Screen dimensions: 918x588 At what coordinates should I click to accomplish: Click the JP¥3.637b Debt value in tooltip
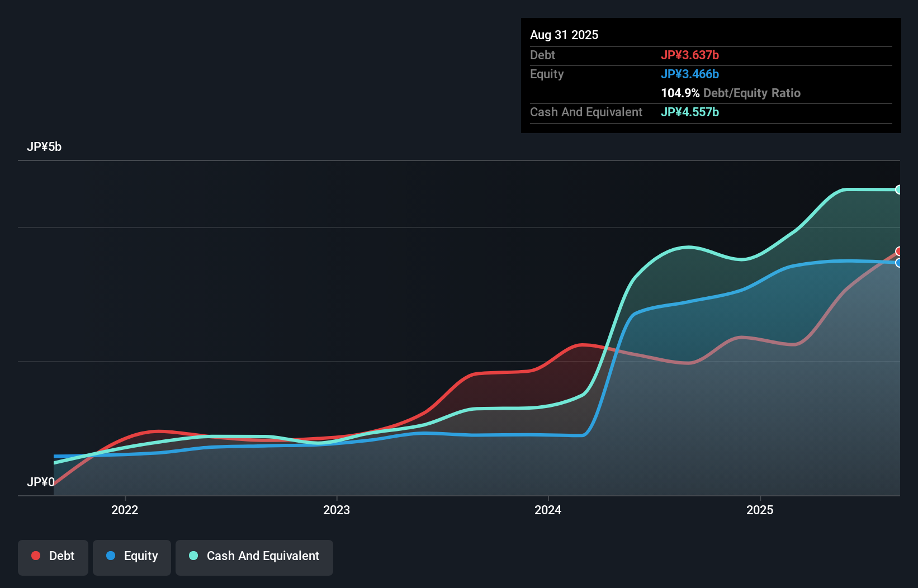point(691,55)
